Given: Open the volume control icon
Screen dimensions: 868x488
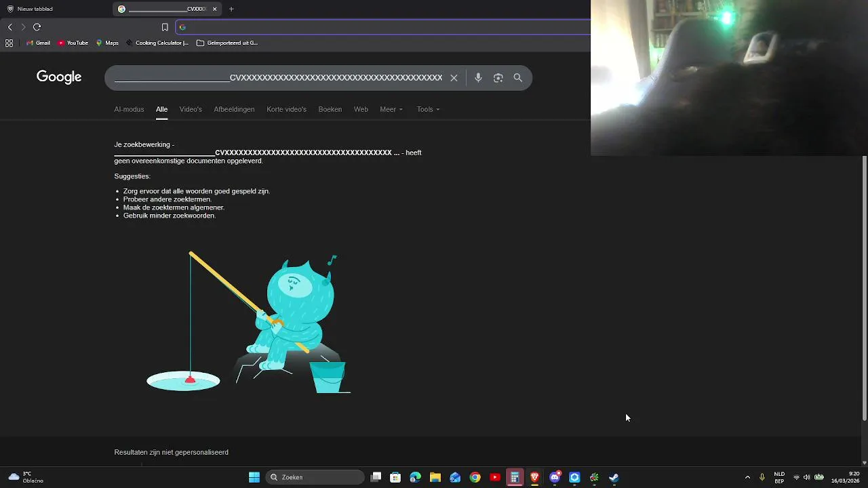Looking at the screenshot, I should [x=806, y=477].
